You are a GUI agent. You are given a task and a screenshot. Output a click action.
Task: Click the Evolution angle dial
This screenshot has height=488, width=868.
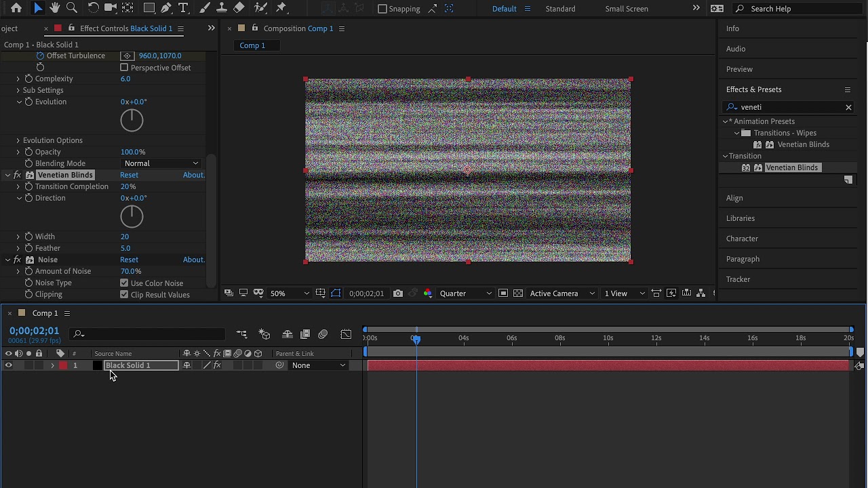(x=132, y=121)
